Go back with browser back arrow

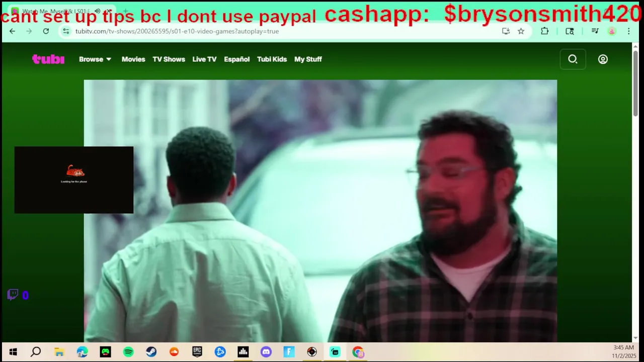[x=12, y=31]
